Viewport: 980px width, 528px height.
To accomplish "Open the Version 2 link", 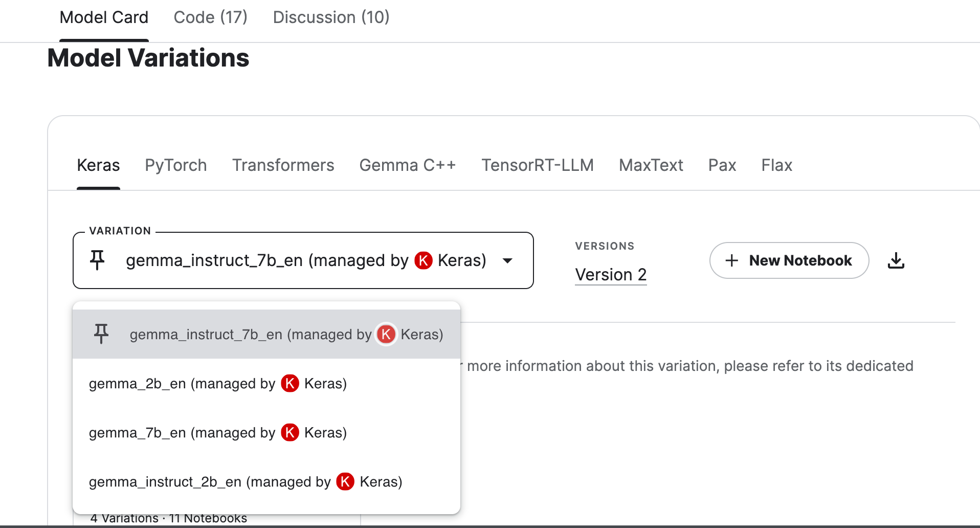I will (x=611, y=275).
